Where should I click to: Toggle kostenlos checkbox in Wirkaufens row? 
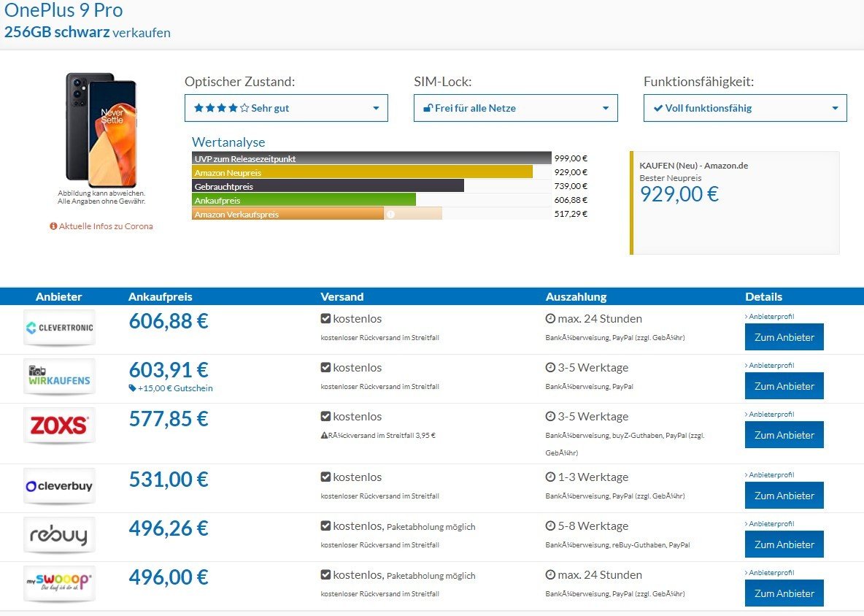coord(325,368)
